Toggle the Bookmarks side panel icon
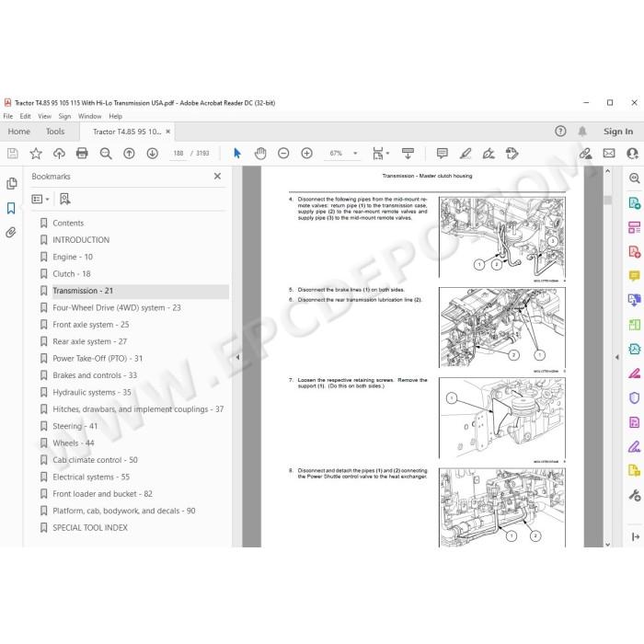The image size is (644, 644). click(11, 208)
